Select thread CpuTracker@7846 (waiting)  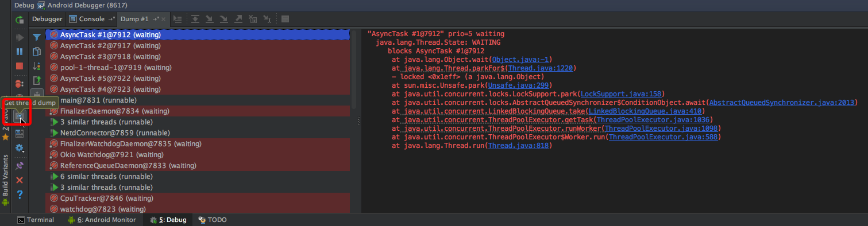pos(198,198)
